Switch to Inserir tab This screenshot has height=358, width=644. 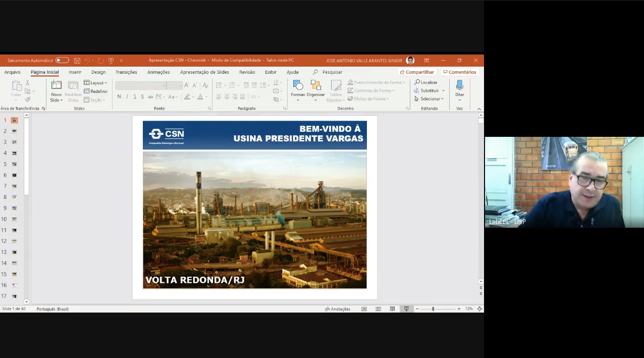[x=75, y=72]
